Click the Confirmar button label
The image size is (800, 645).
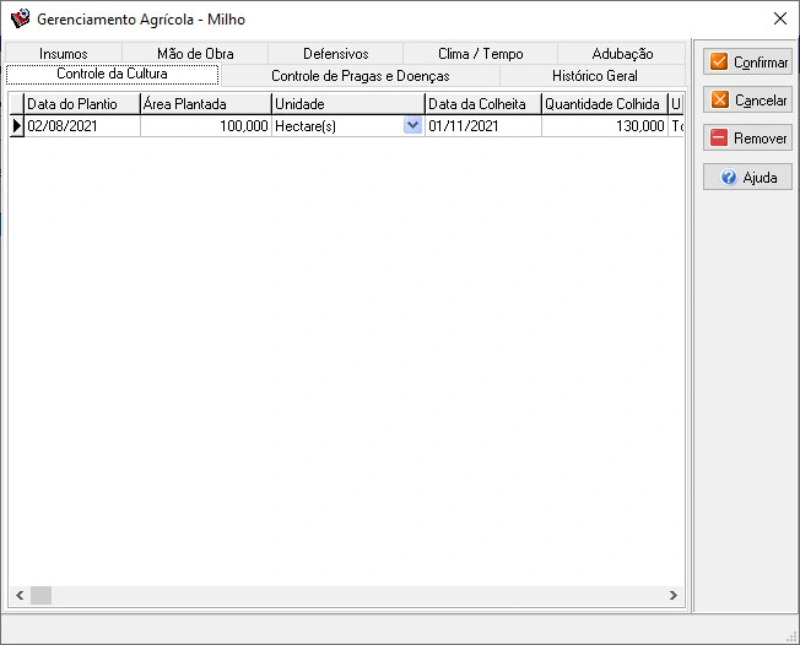(x=761, y=62)
